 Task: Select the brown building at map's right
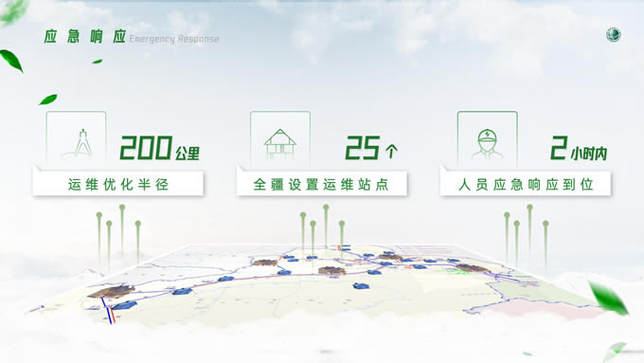pyautogui.click(x=472, y=268)
